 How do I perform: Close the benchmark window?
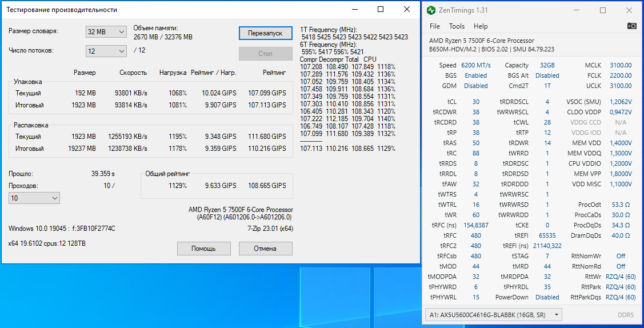[x=407, y=9]
